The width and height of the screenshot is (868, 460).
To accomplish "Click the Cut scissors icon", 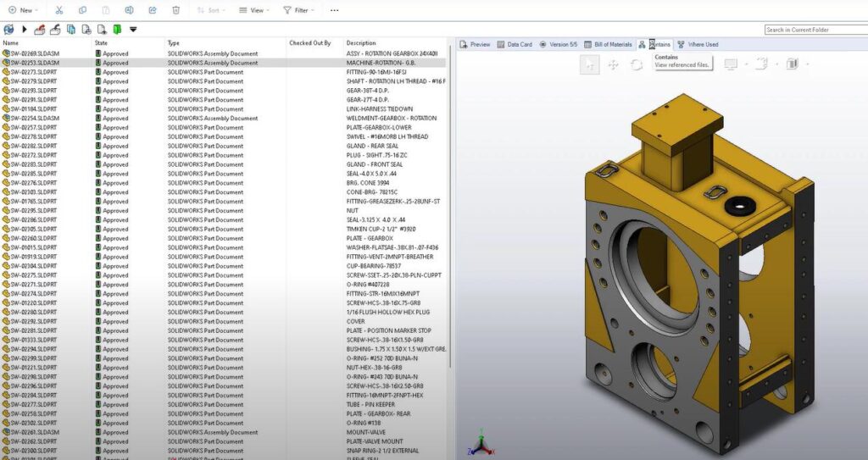I will (x=58, y=10).
